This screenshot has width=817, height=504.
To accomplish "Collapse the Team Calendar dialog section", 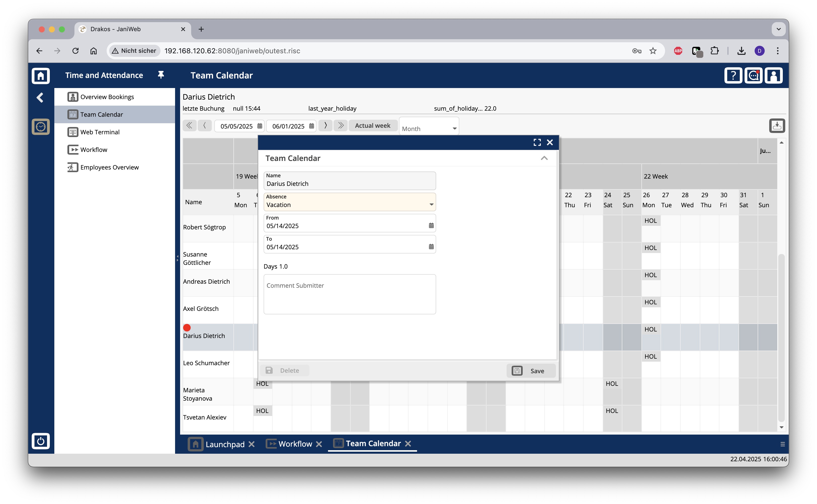I will [544, 158].
